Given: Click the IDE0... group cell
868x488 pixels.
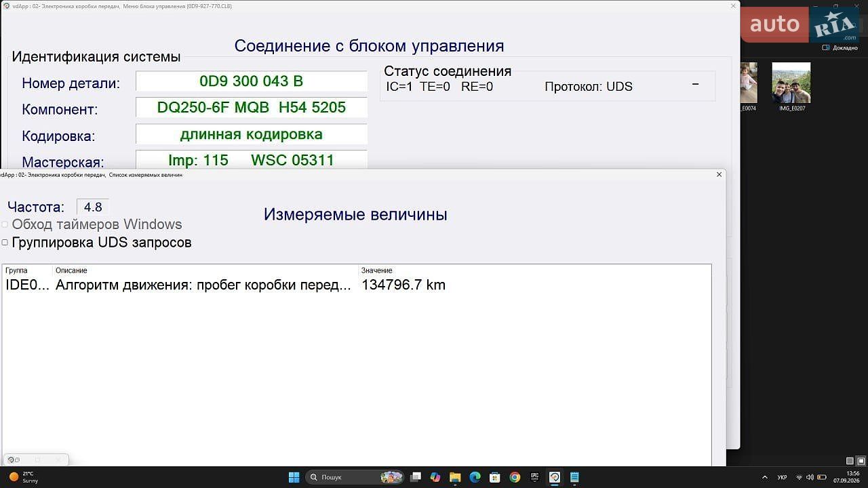Looking at the screenshot, I should (27, 285).
